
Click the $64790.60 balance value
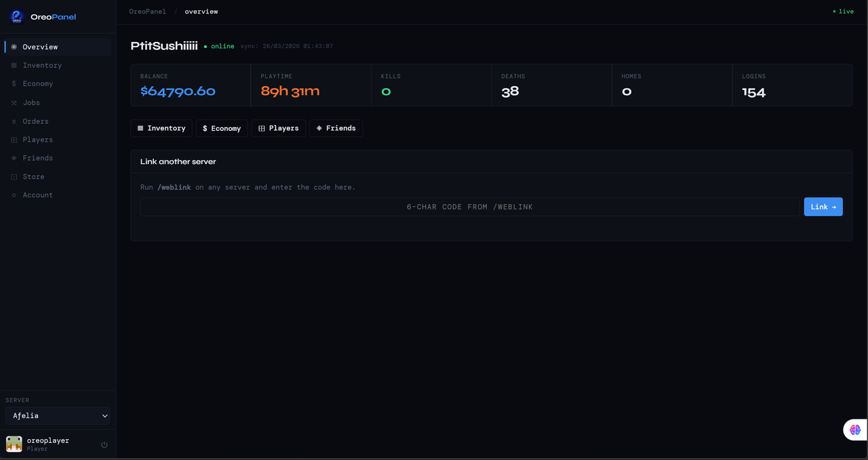pos(178,91)
